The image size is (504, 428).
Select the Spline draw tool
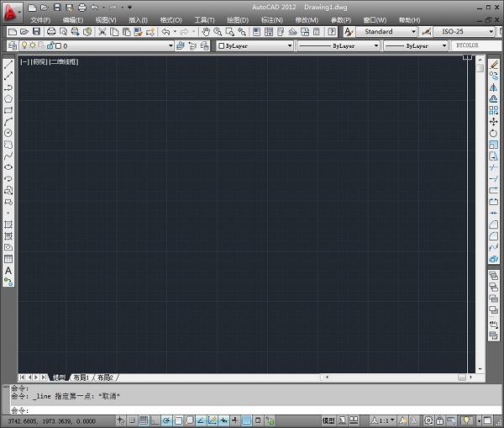[8, 156]
